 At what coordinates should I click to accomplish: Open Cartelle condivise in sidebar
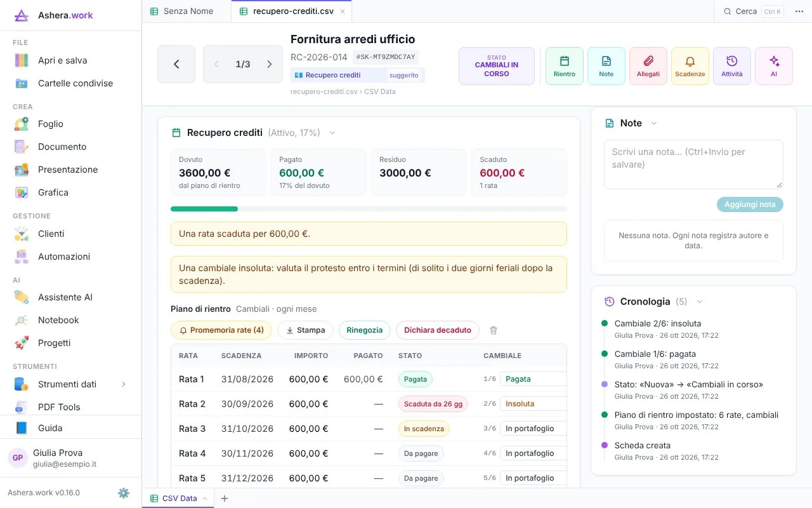[70, 83]
